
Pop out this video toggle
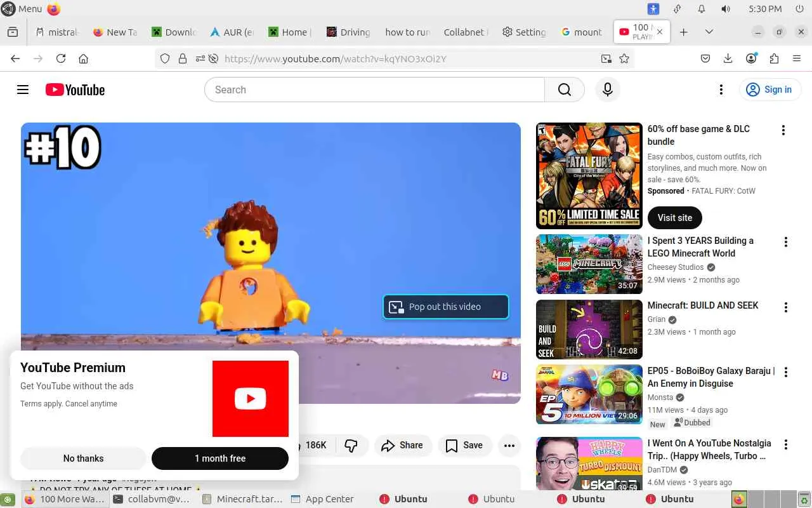pyautogui.click(x=446, y=307)
